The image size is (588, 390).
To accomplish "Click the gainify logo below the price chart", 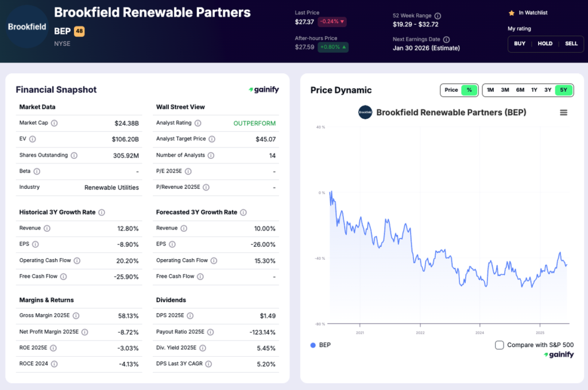I will pos(558,354).
